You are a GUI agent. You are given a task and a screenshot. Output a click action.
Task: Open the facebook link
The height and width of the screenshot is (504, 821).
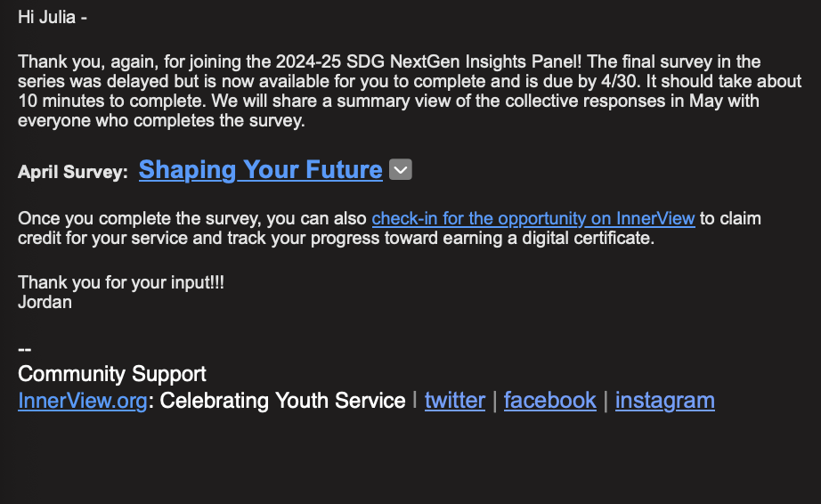tap(549, 401)
